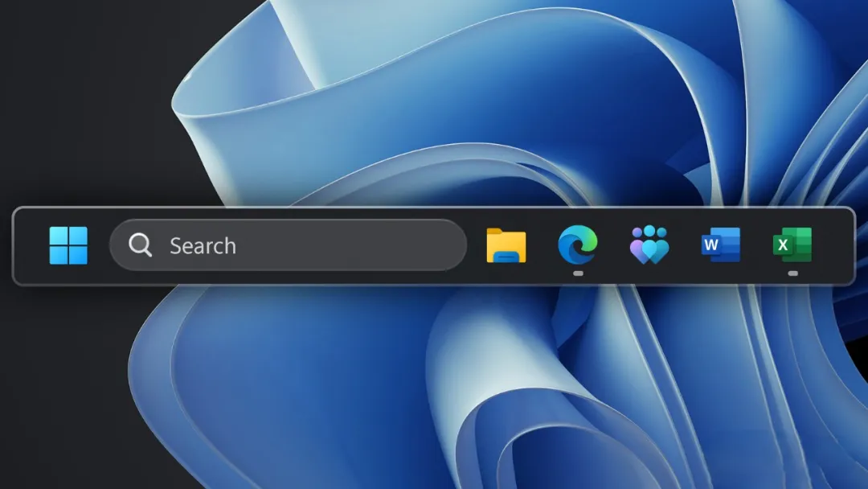Switch to the running Excel window

point(792,244)
